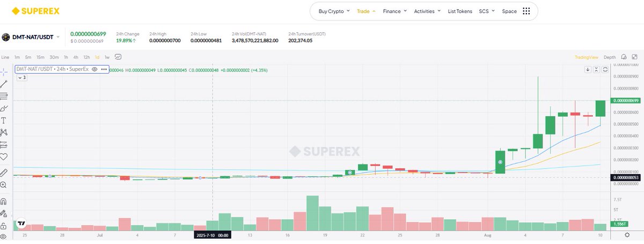Screen dimensions: 644x244
Task: Click the TradingView logo on chart
Action: tap(21, 224)
